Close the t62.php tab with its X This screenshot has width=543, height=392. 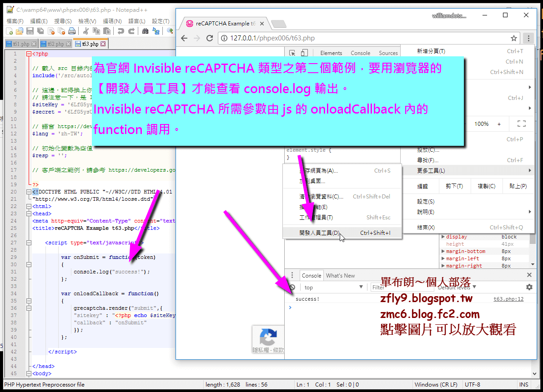(x=68, y=44)
